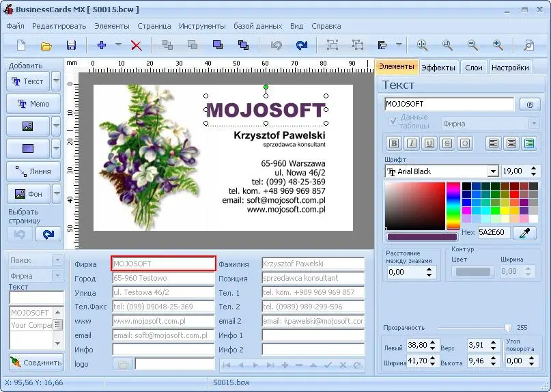Viewport: 551px width, 392px height.
Task: Open the Элементы menu
Action: (x=112, y=26)
